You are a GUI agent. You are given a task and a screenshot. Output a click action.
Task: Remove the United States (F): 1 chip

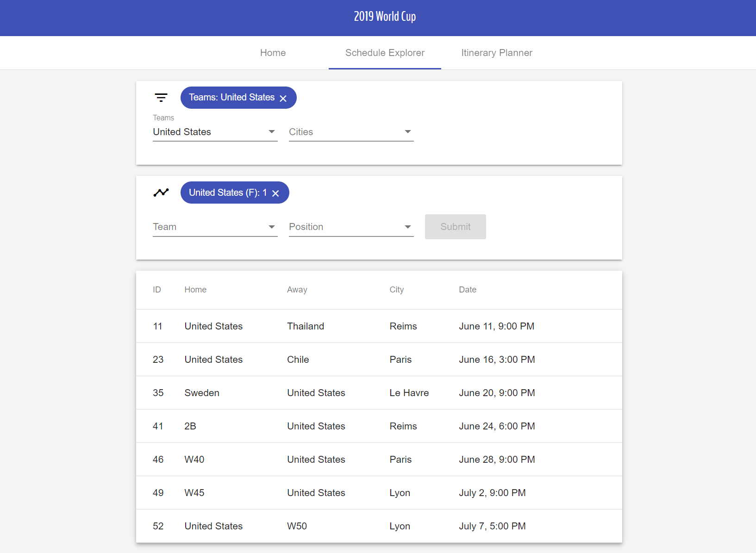coord(275,193)
